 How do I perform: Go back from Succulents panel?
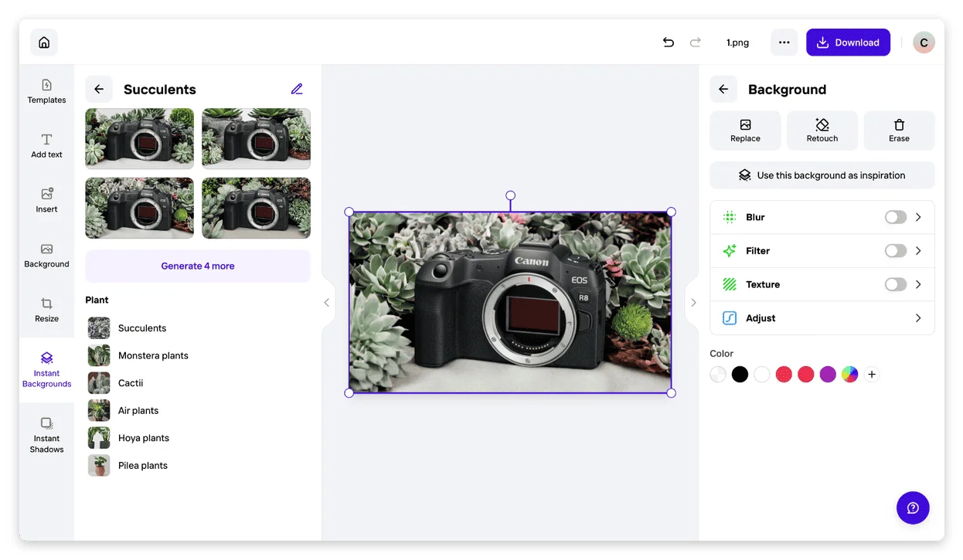99,89
